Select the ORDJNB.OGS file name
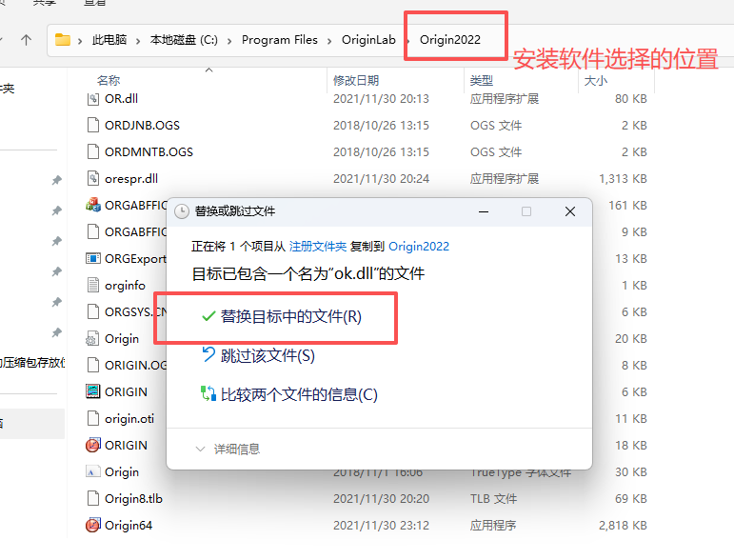 (x=142, y=126)
